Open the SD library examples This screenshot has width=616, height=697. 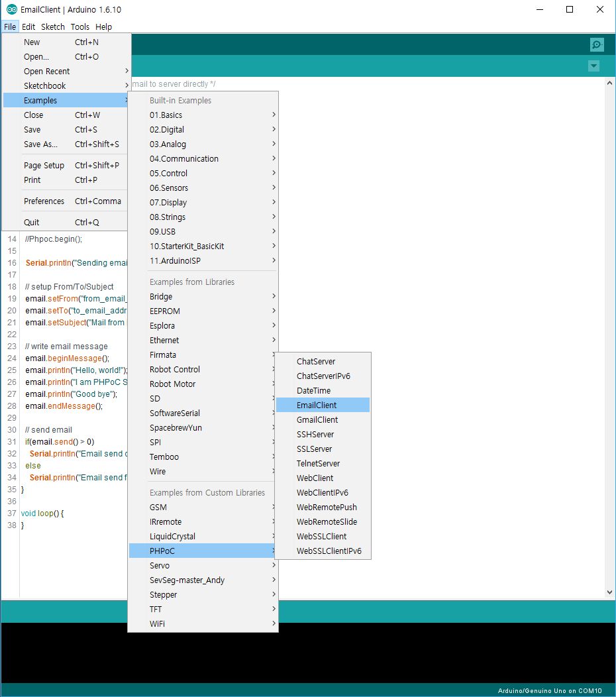coord(203,399)
